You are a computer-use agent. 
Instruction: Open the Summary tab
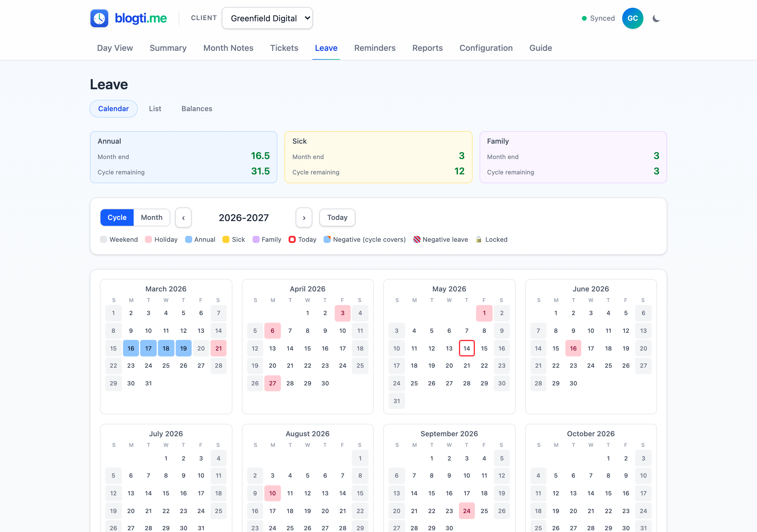[x=168, y=48]
